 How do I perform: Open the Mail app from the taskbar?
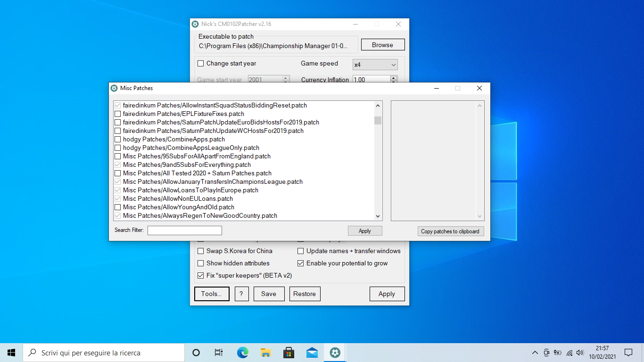[x=312, y=353]
